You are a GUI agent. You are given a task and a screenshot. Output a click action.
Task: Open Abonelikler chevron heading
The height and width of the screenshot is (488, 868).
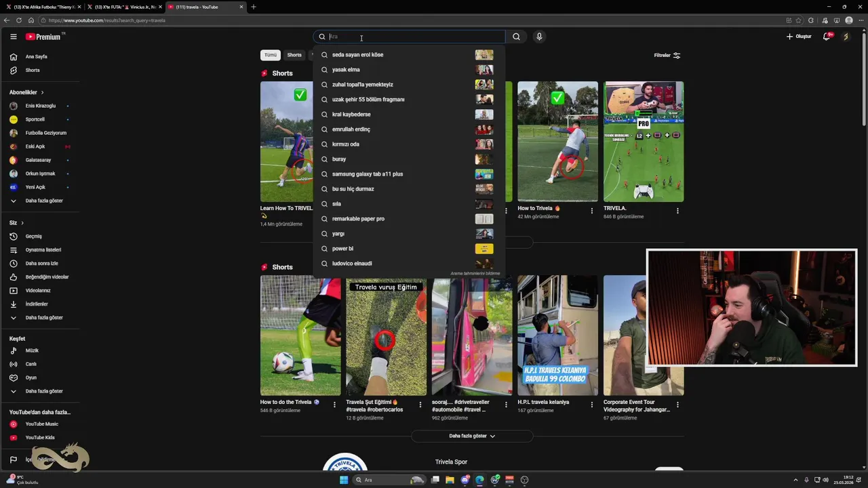click(26, 92)
